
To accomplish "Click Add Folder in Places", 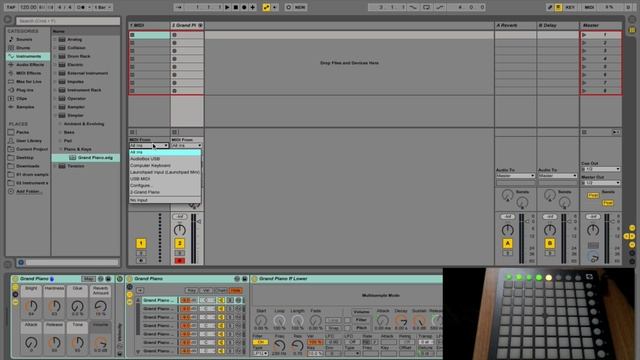I will (x=29, y=191).
